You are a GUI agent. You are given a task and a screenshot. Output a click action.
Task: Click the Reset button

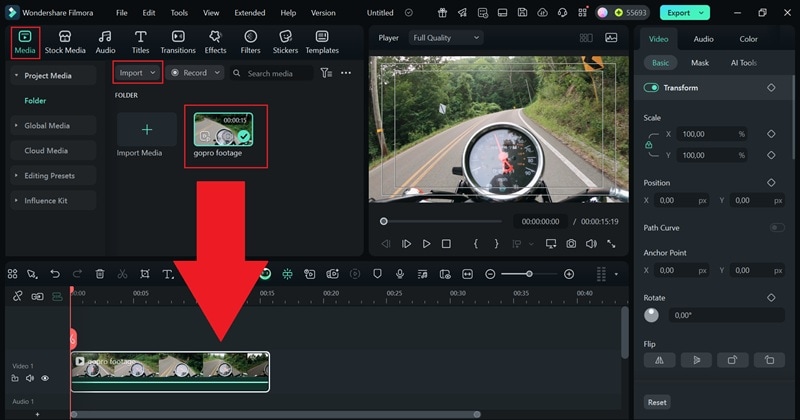[657, 402]
